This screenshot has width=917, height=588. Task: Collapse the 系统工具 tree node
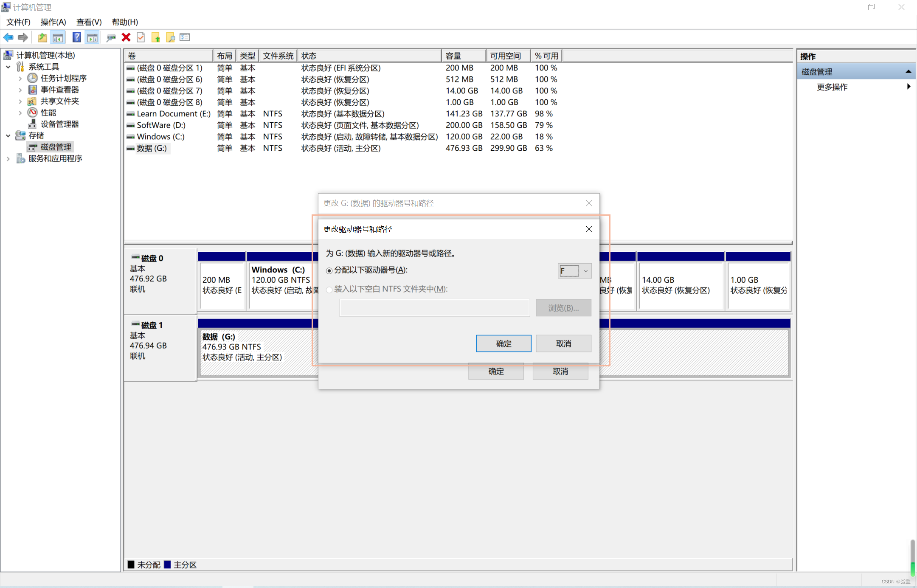(x=8, y=67)
